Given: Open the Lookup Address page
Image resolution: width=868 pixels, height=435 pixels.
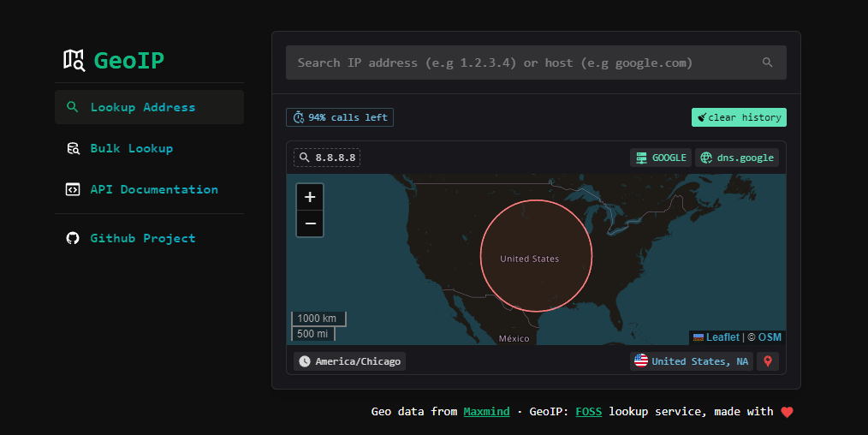Looking at the screenshot, I should pos(142,107).
